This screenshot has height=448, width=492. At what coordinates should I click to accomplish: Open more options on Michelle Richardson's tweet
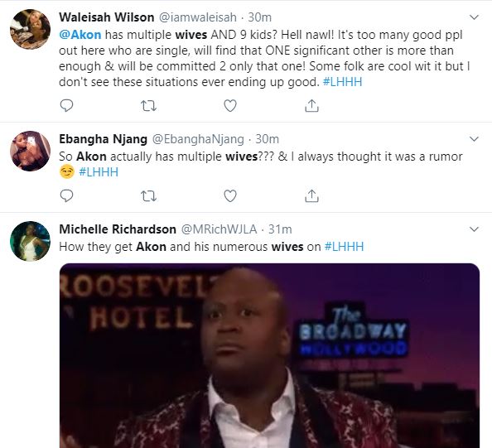(474, 229)
